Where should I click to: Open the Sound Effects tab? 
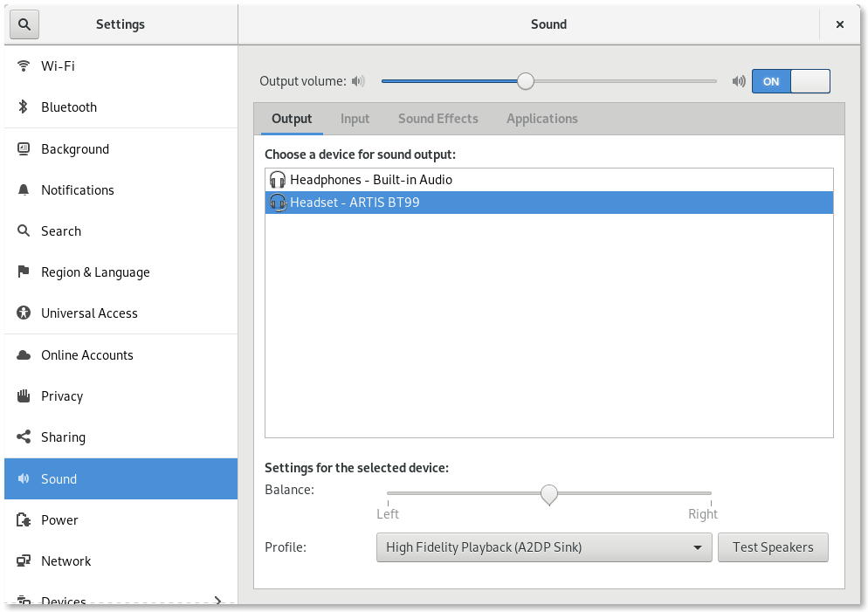[437, 119]
